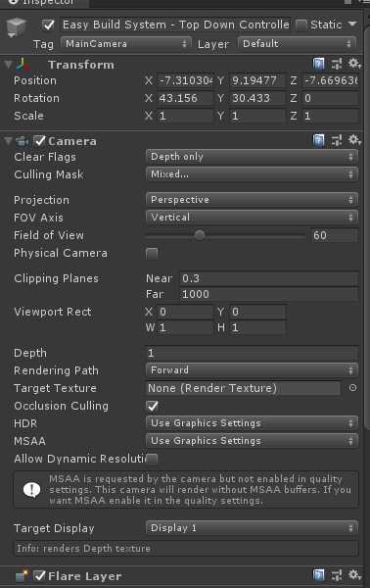Enable the Static checkbox
The width and height of the screenshot is (370, 588).
[301, 25]
